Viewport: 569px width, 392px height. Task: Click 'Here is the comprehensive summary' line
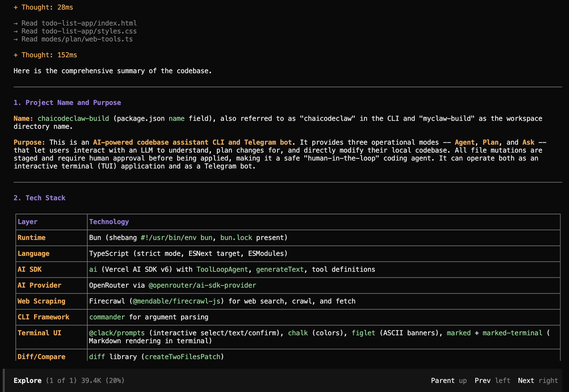tap(113, 71)
